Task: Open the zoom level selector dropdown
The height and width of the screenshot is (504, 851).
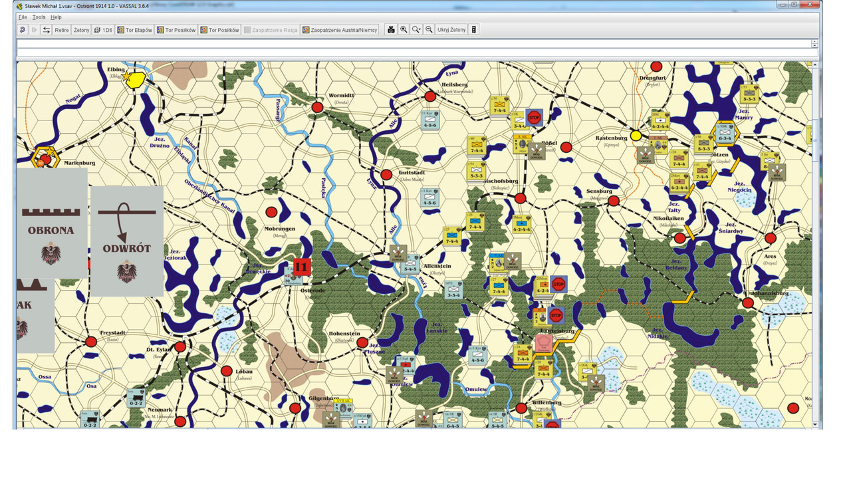Action: (416, 30)
